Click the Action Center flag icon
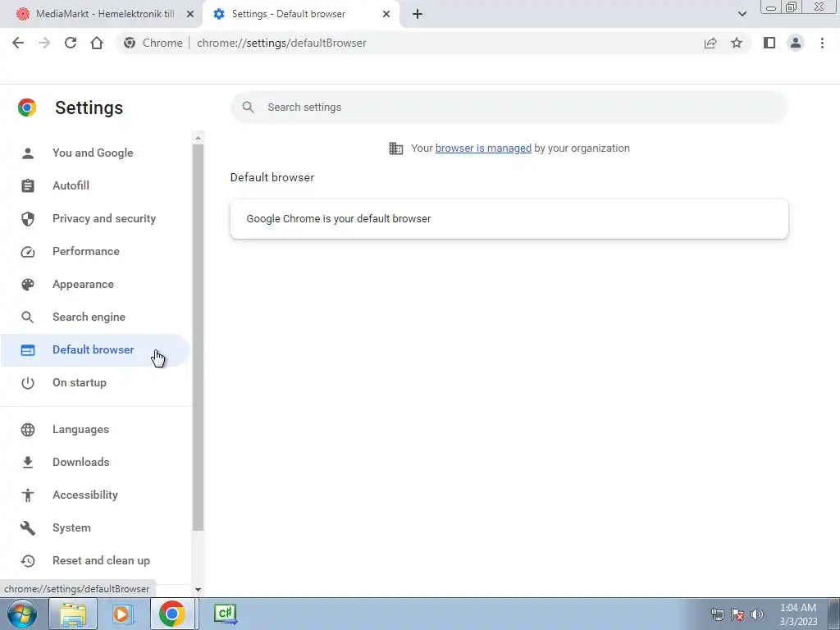 pyautogui.click(x=737, y=614)
